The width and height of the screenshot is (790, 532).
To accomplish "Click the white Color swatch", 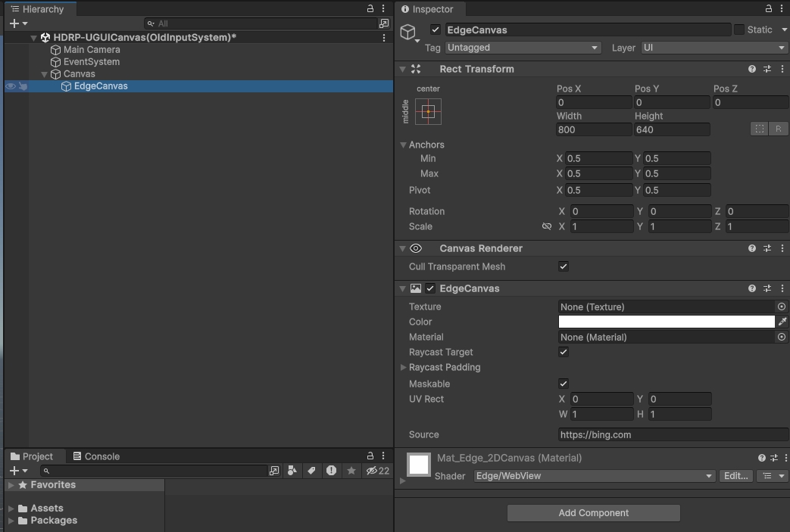I will pos(667,322).
